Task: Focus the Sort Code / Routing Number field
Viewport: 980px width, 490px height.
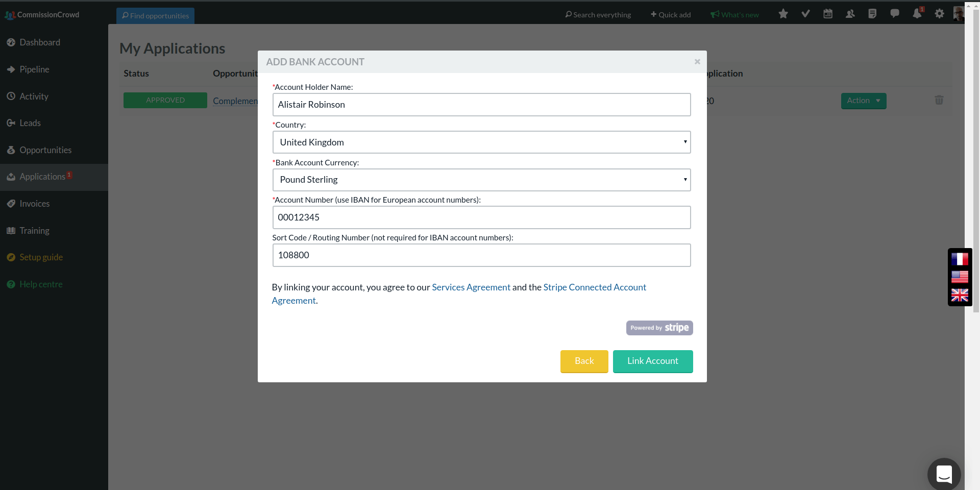Action: click(x=481, y=255)
